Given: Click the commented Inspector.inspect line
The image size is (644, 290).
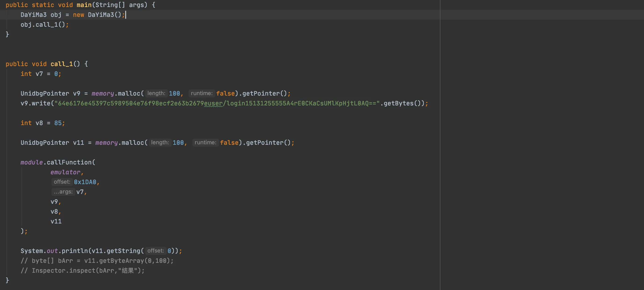Looking at the screenshot, I should coord(83,271).
